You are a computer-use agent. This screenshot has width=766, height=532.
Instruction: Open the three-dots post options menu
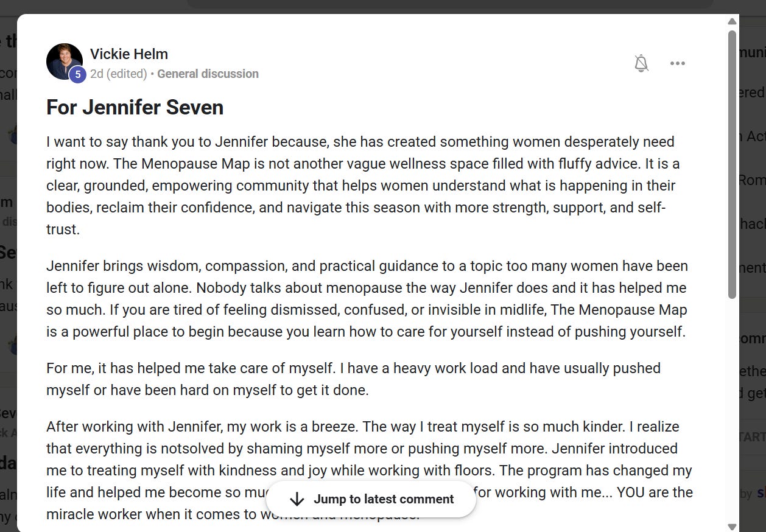point(678,63)
